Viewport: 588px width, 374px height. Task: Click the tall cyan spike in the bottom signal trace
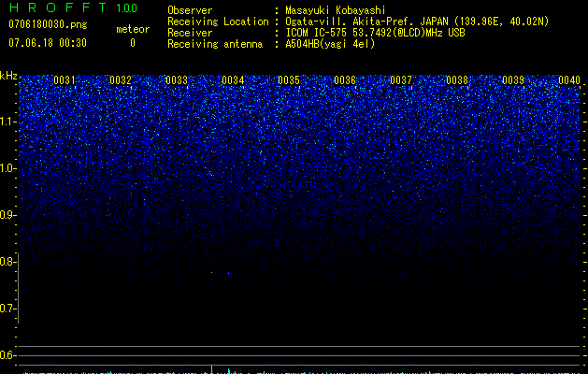[212, 369]
